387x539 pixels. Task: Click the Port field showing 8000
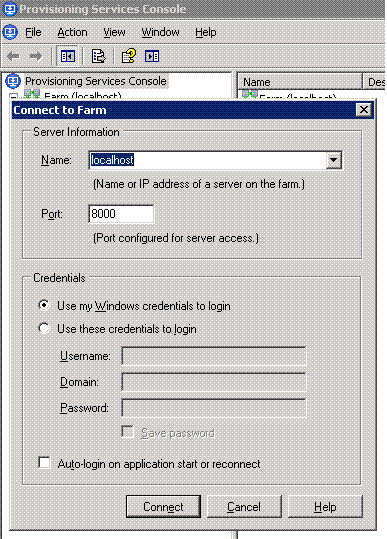[121, 214]
